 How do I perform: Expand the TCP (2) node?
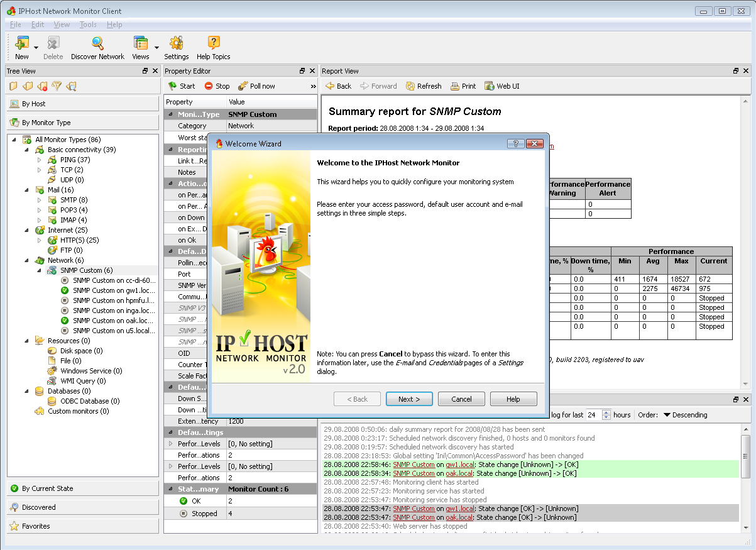click(x=39, y=170)
